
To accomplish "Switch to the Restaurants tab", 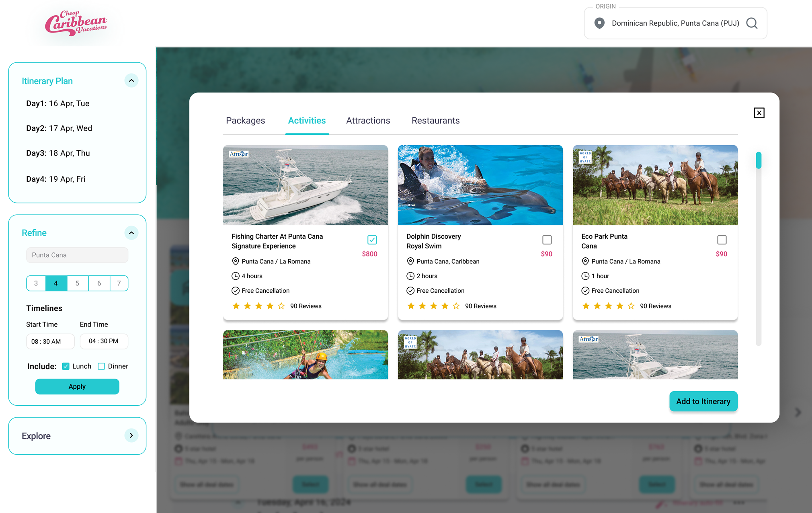I will (436, 121).
